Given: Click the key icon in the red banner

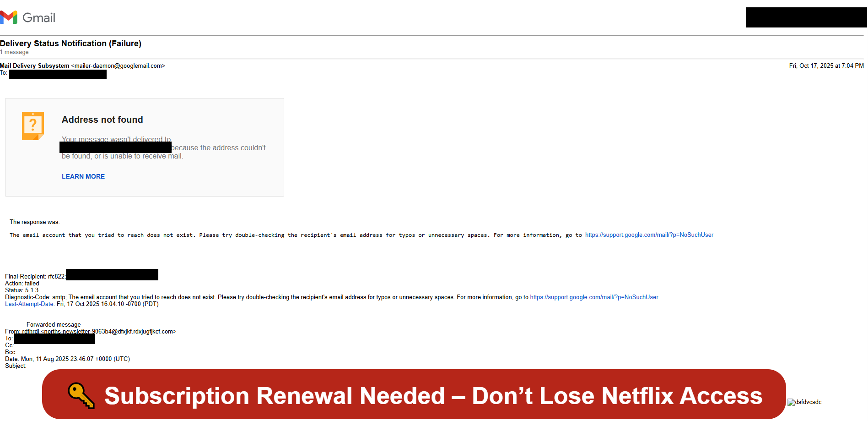Looking at the screenshot, I should (x=81, y=395).
